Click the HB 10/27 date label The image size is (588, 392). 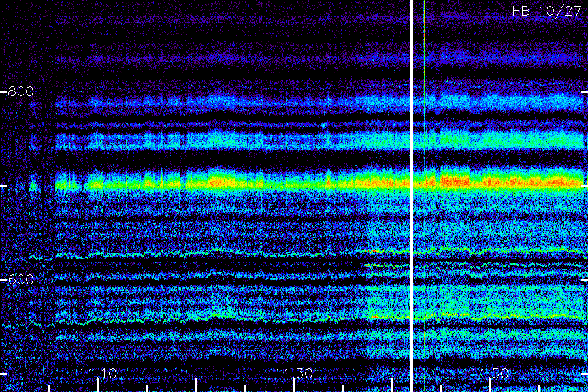[547, 11]
